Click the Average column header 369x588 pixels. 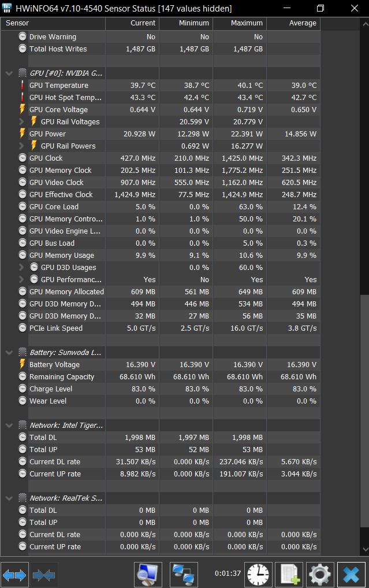click(293, 23)
